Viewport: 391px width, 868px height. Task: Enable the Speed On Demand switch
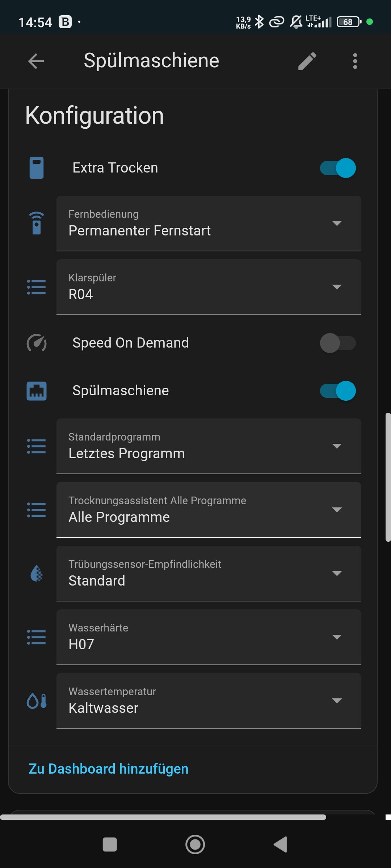[338, 343]
